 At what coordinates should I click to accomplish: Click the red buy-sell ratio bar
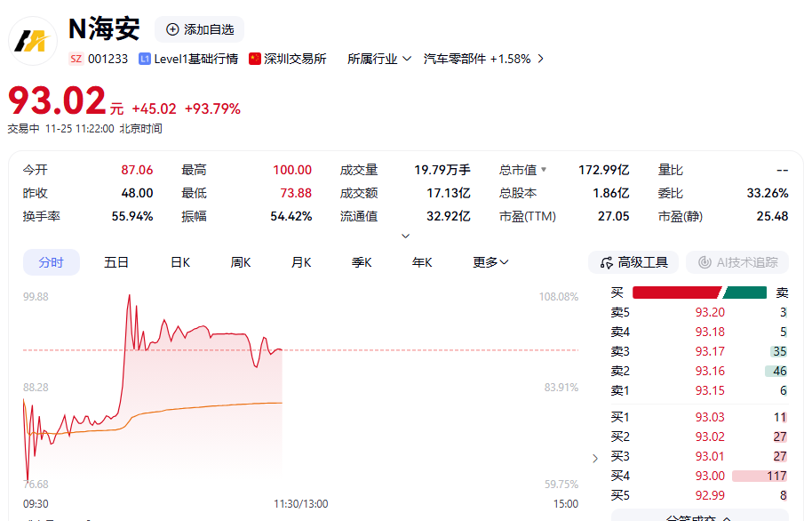click(675, 291)
